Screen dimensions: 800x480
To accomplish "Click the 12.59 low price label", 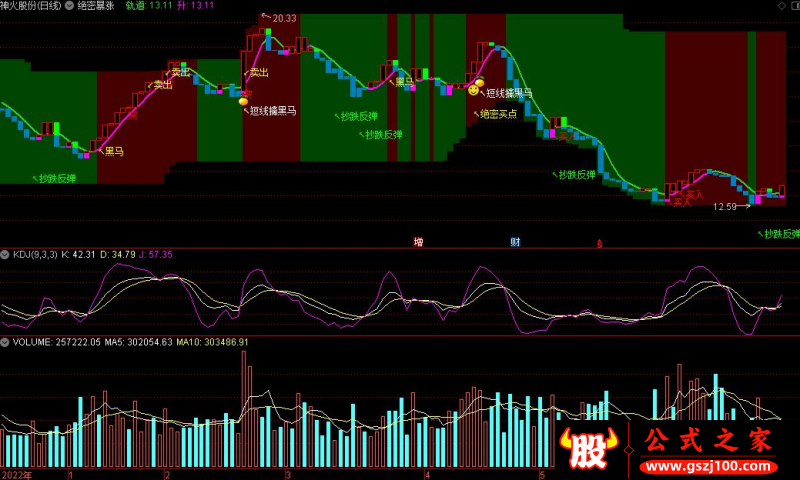I will point(724,207).
